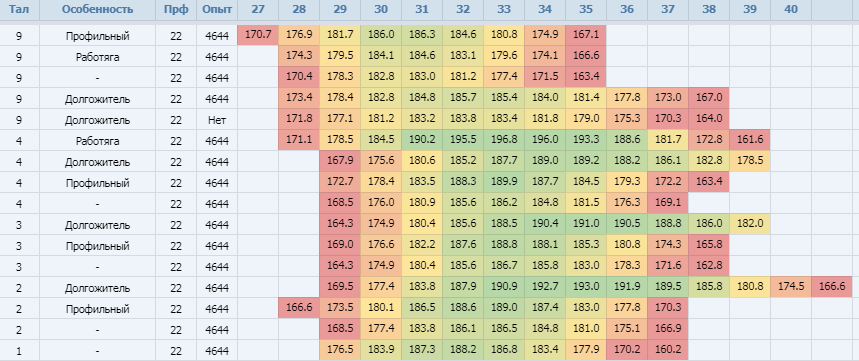Image resolution: width=859 pixels, height=361 pixels.
Task: Select the 182.0 cell under age 39
Action: (750, 225)
